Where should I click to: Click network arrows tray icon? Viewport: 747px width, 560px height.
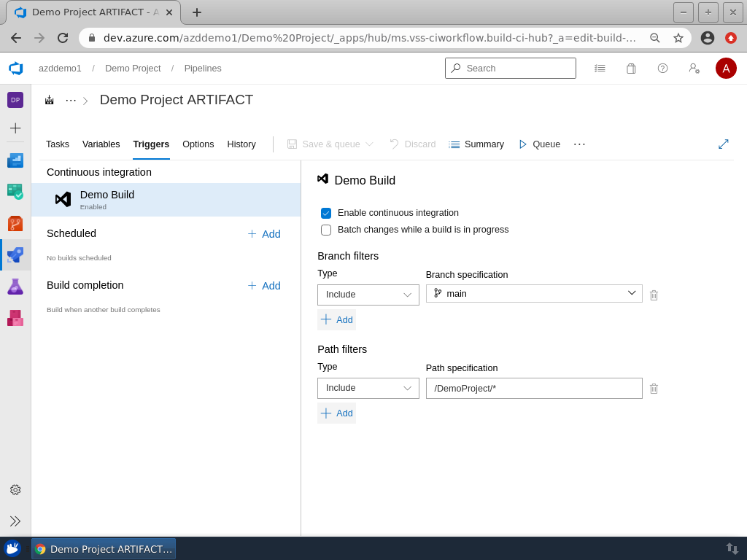pyautogui.click(x=732, y=548)
